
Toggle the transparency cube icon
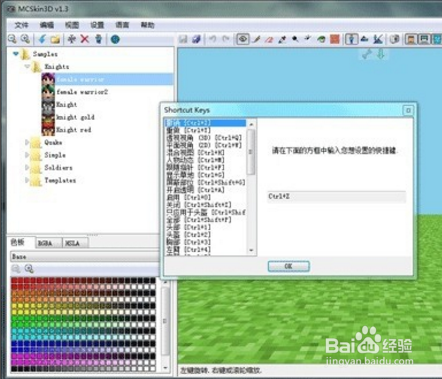[394, 39]
